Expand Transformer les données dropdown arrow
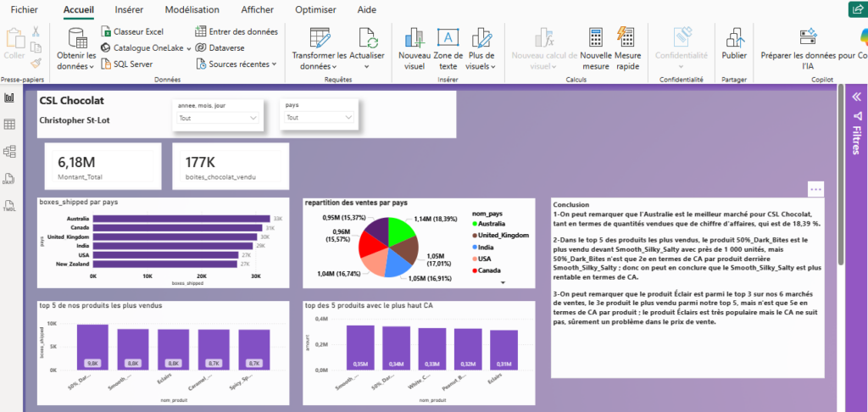 (334, 67)
